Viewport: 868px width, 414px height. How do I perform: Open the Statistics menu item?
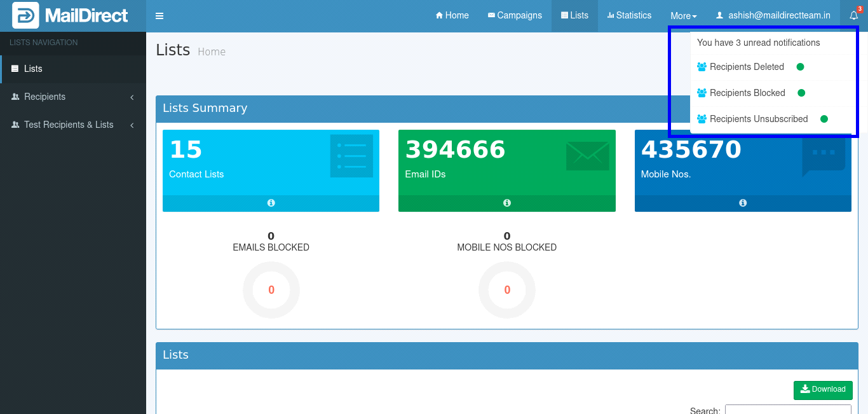[629, 16]
